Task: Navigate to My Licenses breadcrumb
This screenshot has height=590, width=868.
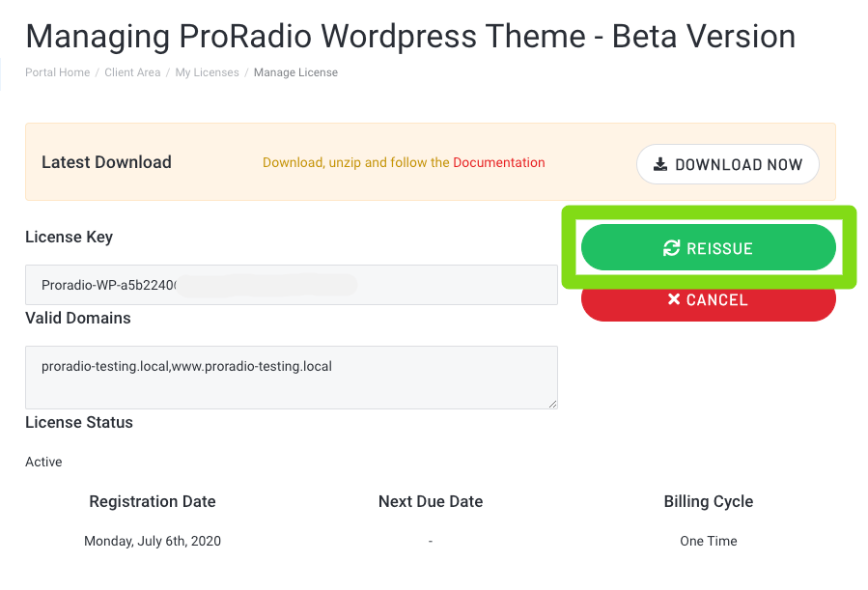Action: click(x=207, y=72)
